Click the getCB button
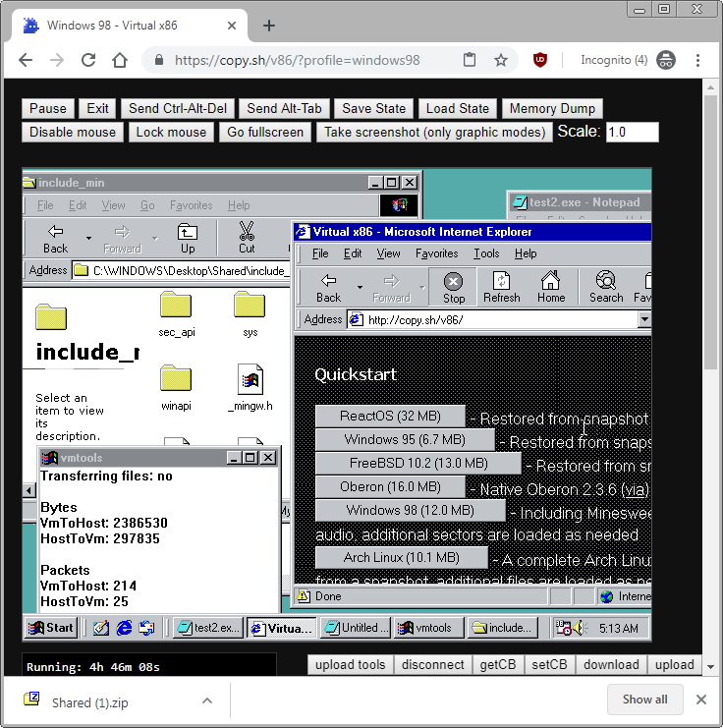723x728 pixels. tap(498, 665)
